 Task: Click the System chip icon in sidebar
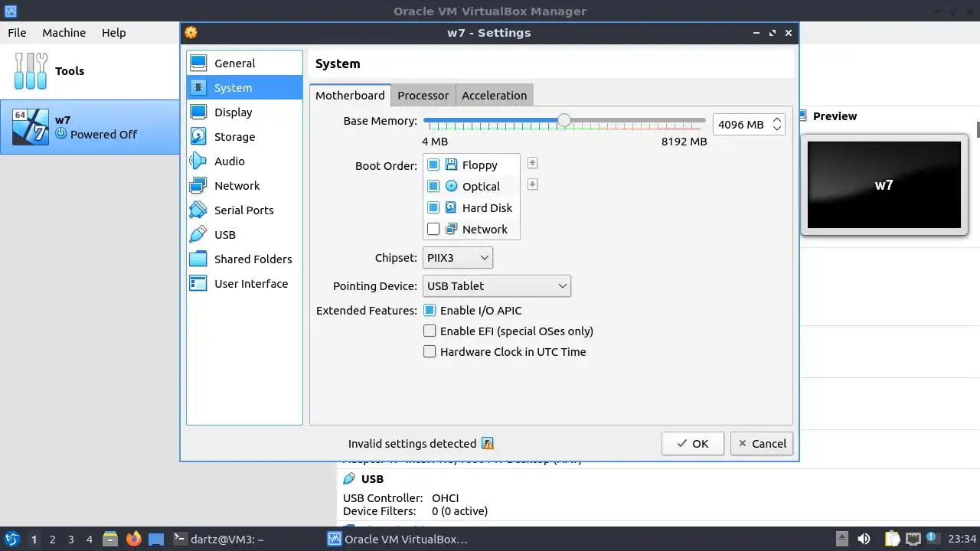(198, 87)
